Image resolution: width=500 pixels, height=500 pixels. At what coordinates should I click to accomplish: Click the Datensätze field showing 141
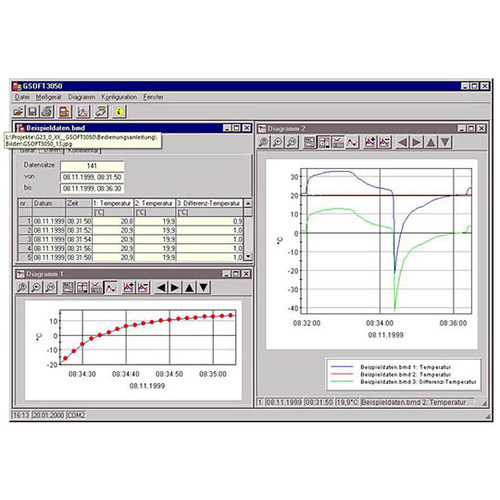tap(92, 166)
